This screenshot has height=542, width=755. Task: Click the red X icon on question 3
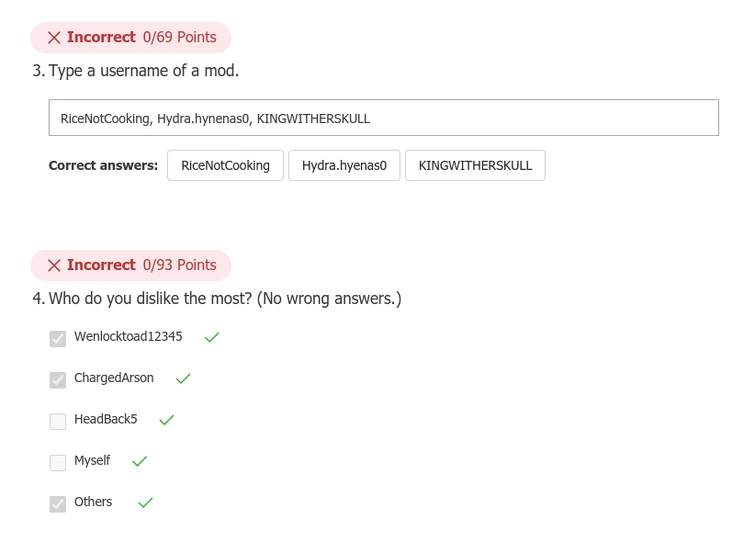[54, 38]
